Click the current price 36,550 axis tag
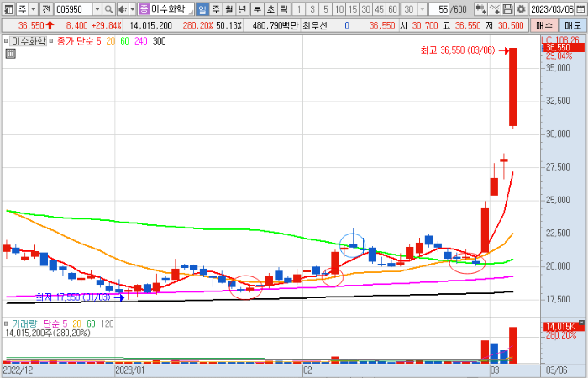The width and height of the screenshot is (588, 378). [564, 48]
